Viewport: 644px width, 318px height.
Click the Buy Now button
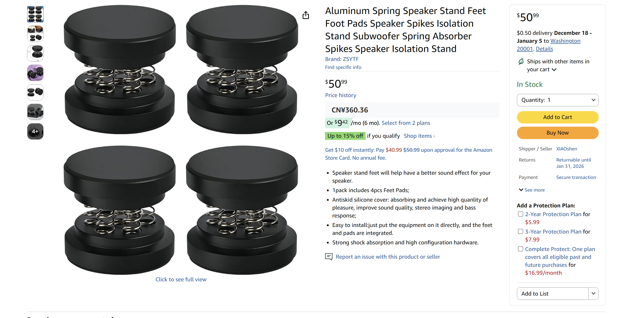coord(557,133)
